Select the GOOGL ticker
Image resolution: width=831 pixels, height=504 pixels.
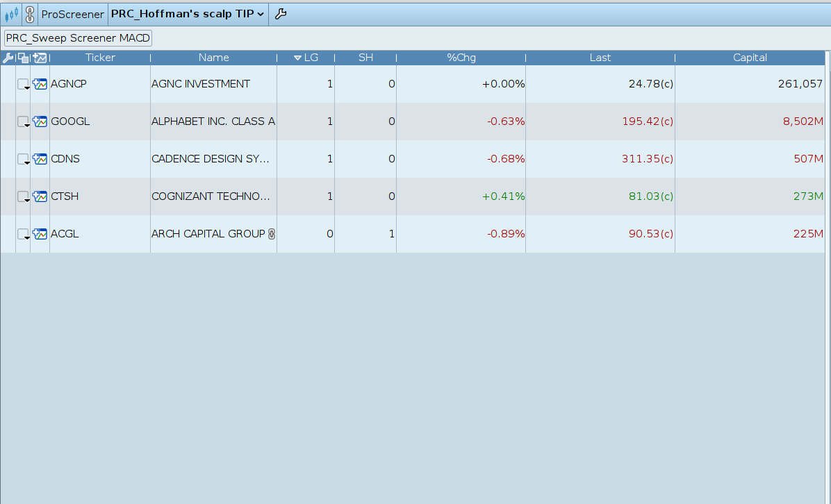[70, 121]
